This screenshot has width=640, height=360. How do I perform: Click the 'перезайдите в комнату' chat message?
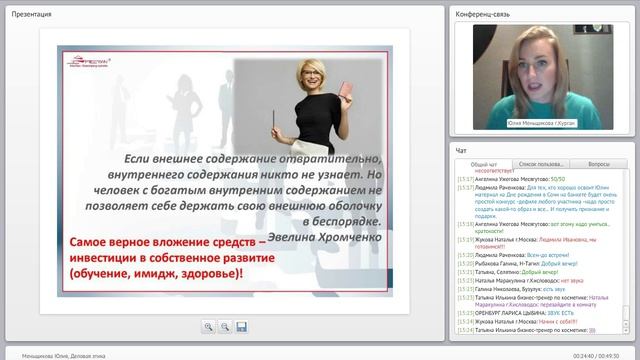568,305
